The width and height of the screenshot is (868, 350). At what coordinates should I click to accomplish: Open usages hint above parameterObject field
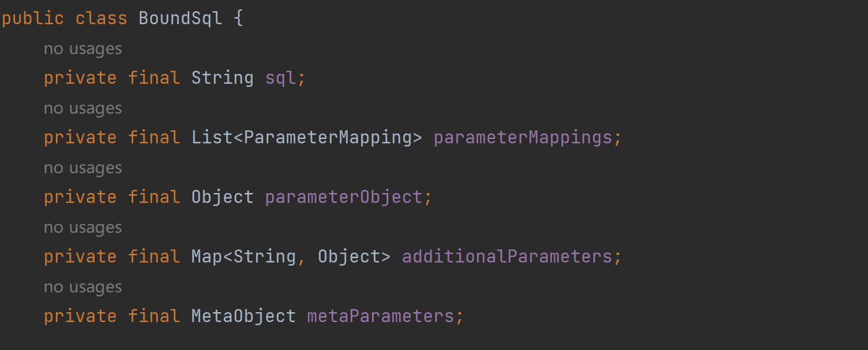pos(82,168)
